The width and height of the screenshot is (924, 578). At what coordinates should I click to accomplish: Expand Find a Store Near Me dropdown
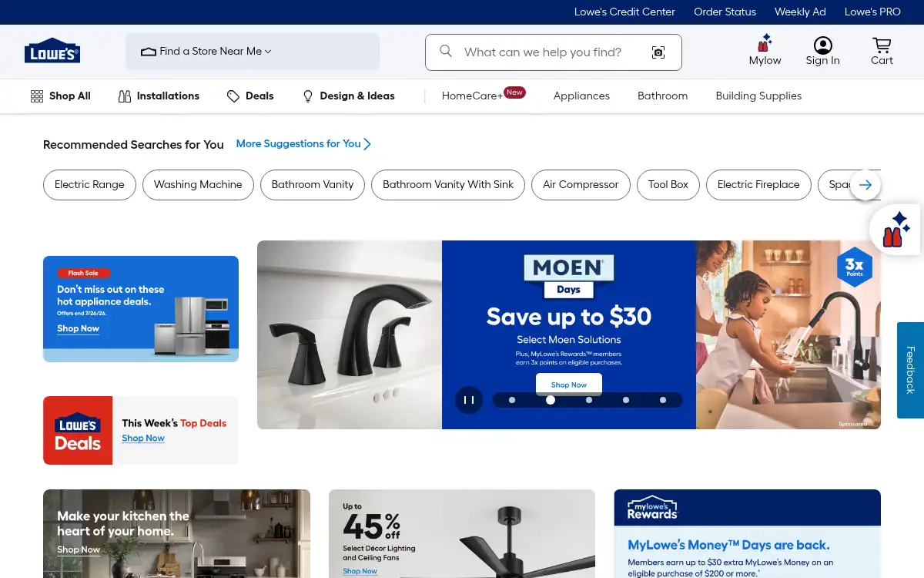[x=253, y=52]
